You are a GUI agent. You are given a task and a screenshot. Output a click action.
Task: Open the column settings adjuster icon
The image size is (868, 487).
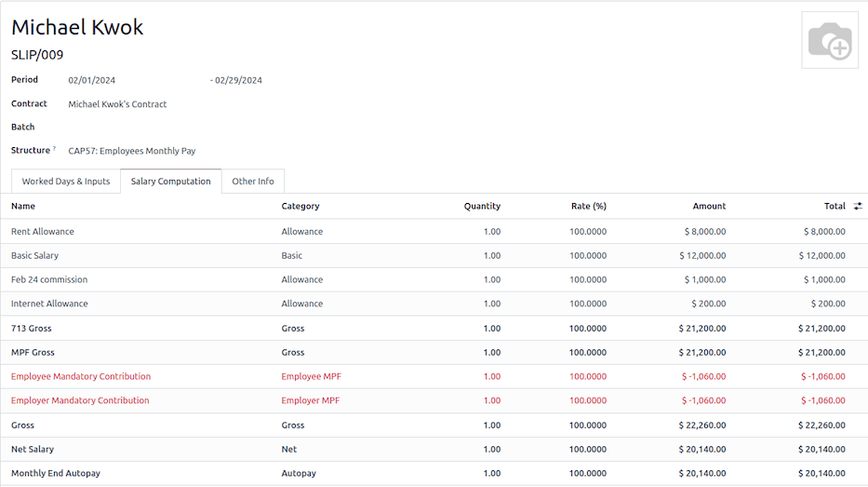858,206
